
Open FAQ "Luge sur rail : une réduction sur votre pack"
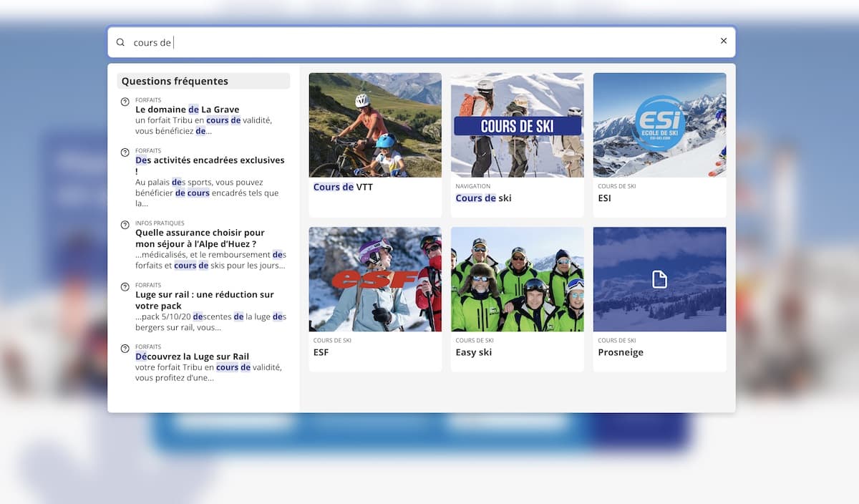[205, 300]
